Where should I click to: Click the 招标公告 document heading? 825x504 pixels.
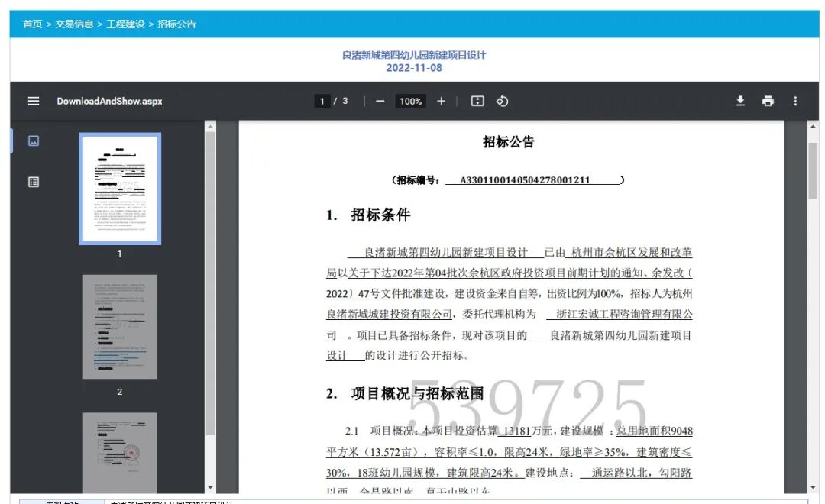[x=509, y=141]
